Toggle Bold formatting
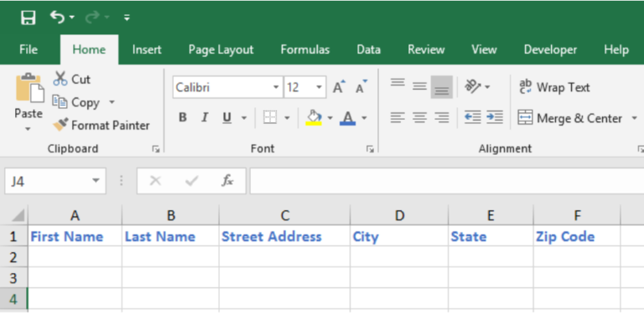 [183, 118]
